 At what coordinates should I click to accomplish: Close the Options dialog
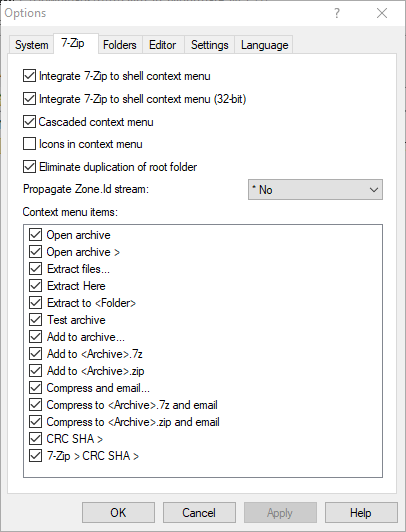pyautogui.click(x=382, y=13)
